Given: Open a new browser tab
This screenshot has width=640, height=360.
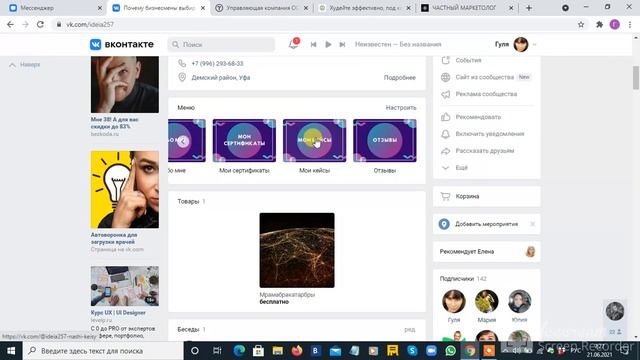Looking at the screenshot, I should click(x=529, y=8).
